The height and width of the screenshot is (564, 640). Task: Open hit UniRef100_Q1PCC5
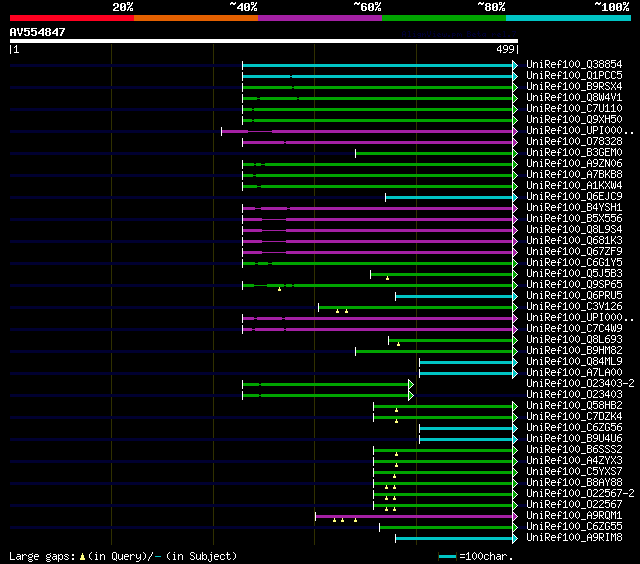coord(574,75)
